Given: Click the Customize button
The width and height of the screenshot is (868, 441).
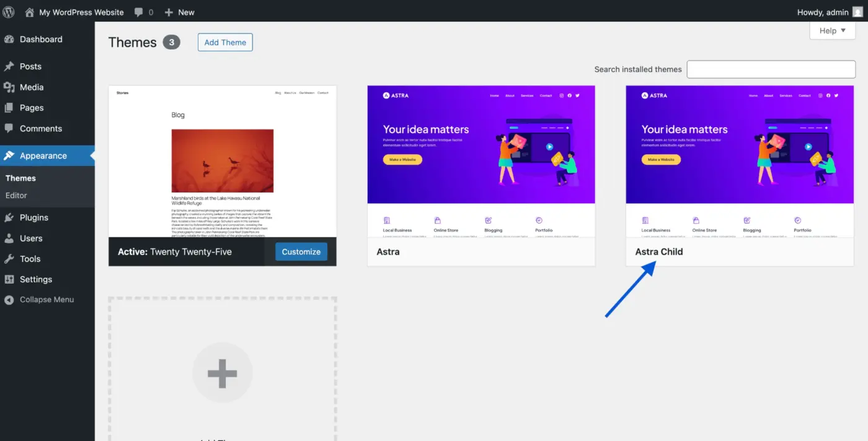Looking at the screenshot, I should [x=301, y=251].
